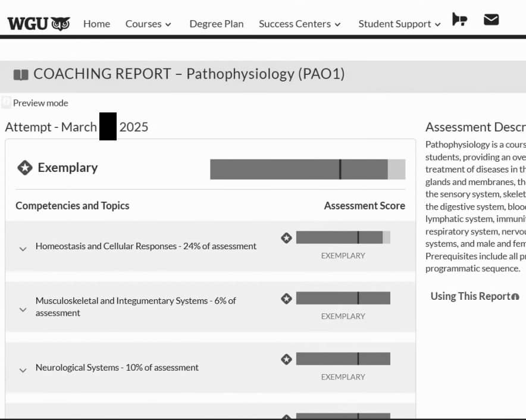Screen dimensions: 526x420
Task: Click the COACHING REPORT Pathophysiology title
Action: [x=189, y=74]
